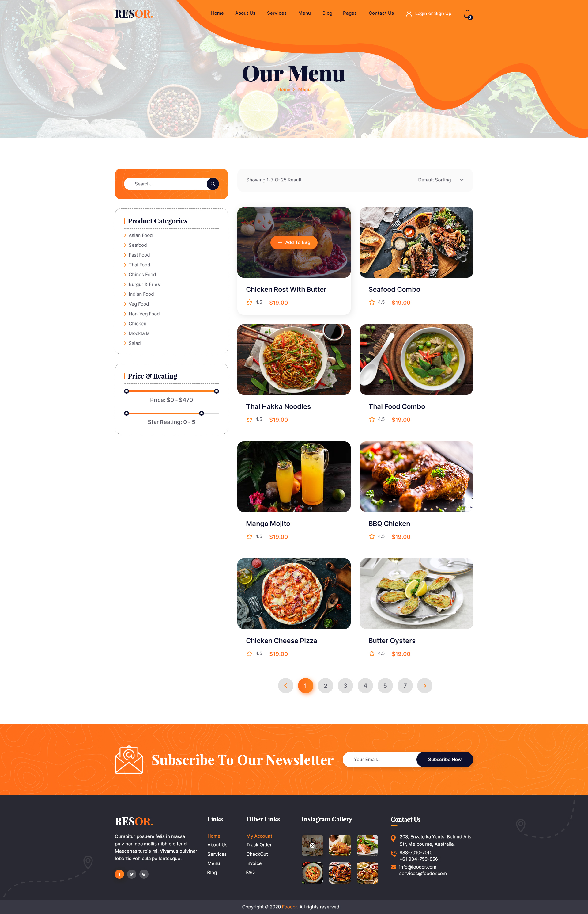
Task: Click the search magnifier button
Action: point(213,184)
